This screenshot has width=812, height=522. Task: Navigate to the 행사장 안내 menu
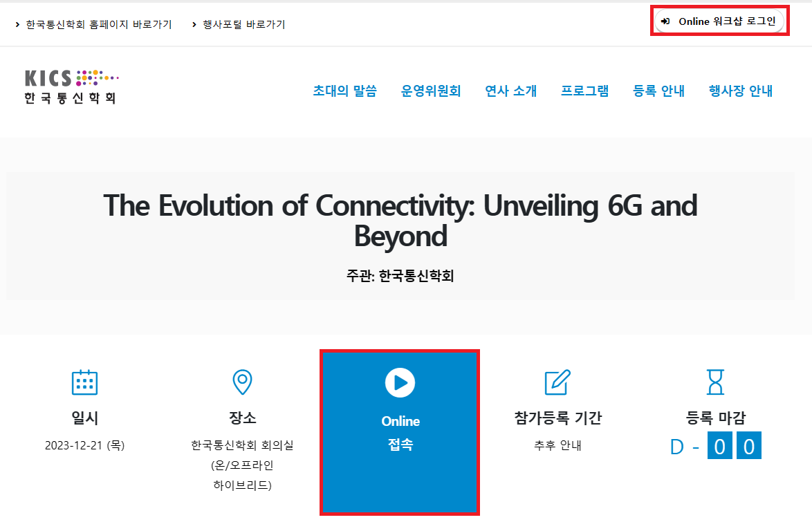click(740, 91)
